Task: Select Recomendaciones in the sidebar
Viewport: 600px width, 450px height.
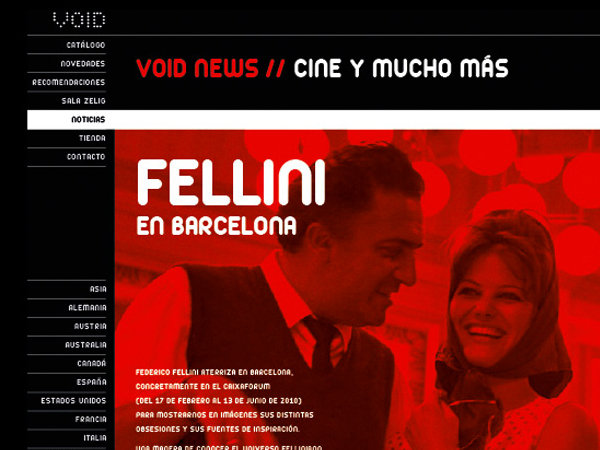Action: (x=68, y=82)
